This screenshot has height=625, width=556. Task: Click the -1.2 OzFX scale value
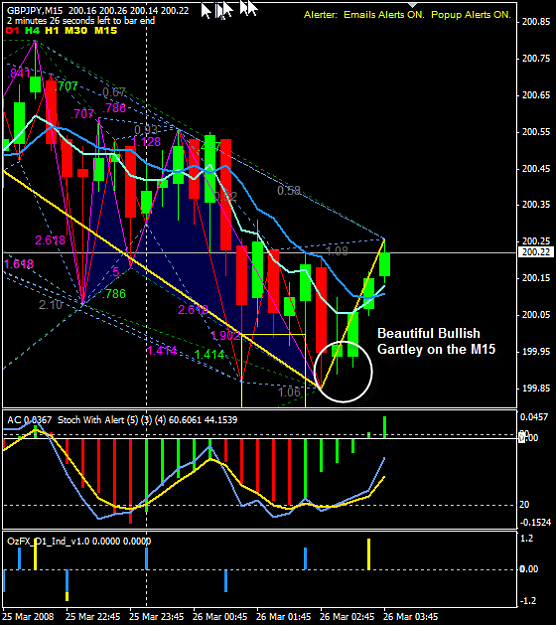(x=526, y=601)
